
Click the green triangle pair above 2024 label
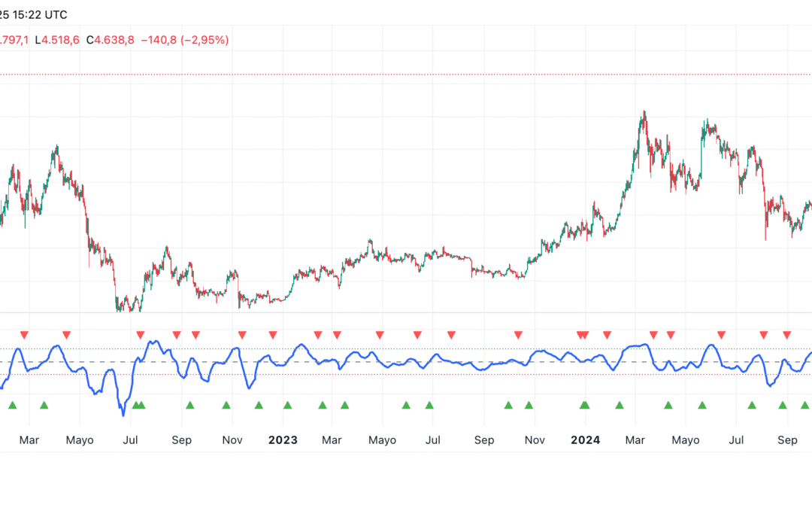click(x=585, y=406)
